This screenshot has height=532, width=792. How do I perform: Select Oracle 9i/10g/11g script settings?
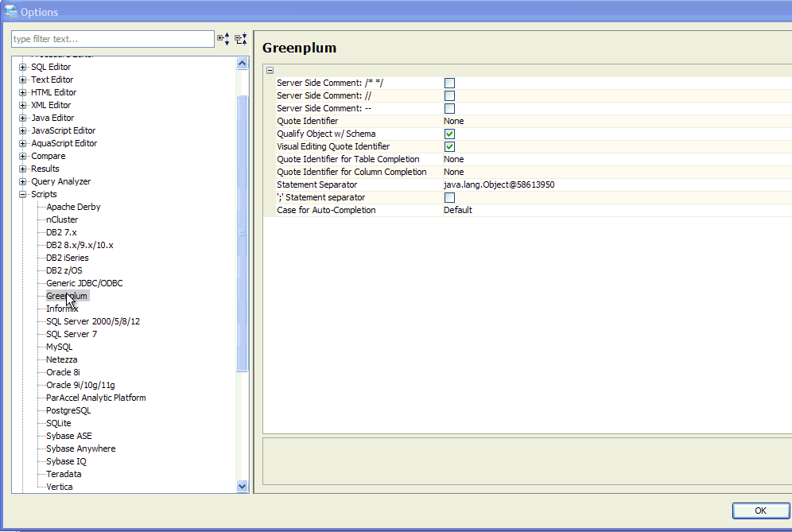(80, 385)
